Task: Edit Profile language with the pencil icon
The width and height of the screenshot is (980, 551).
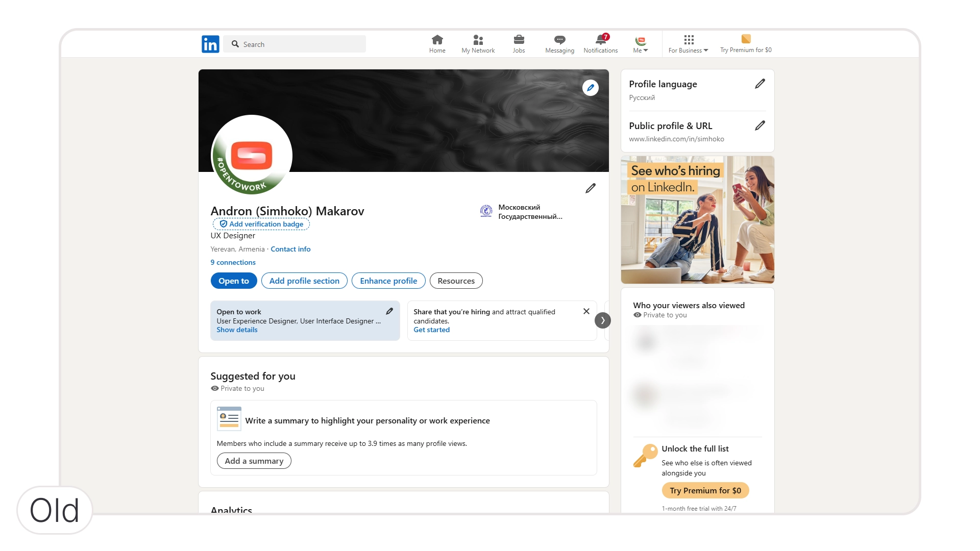Action: [759, 84]
